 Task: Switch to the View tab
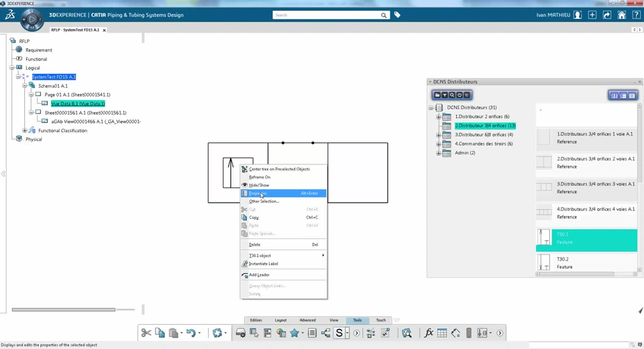[334, 320]
